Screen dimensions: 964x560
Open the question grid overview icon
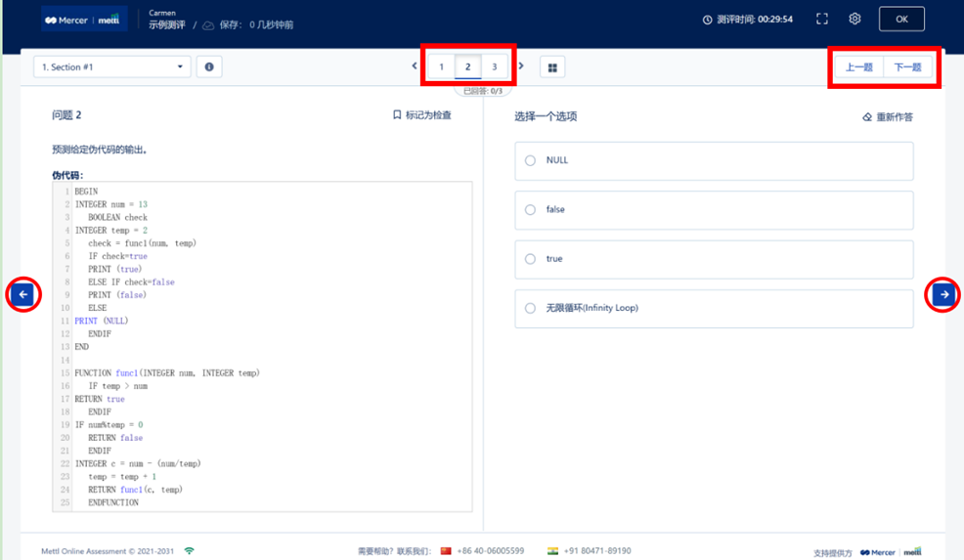coord(552,67)
